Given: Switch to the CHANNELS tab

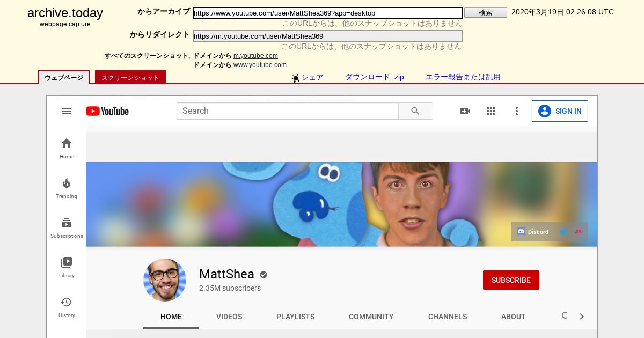Looking at the screenshot, I should coord(448,317).
